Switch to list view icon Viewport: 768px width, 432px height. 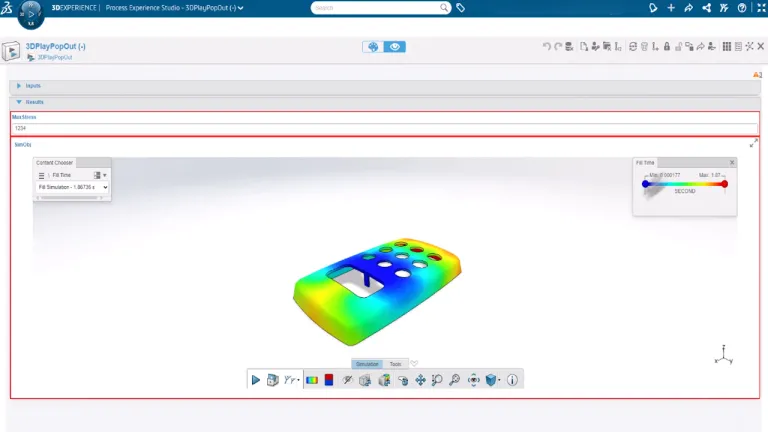(x=738, y=47)
